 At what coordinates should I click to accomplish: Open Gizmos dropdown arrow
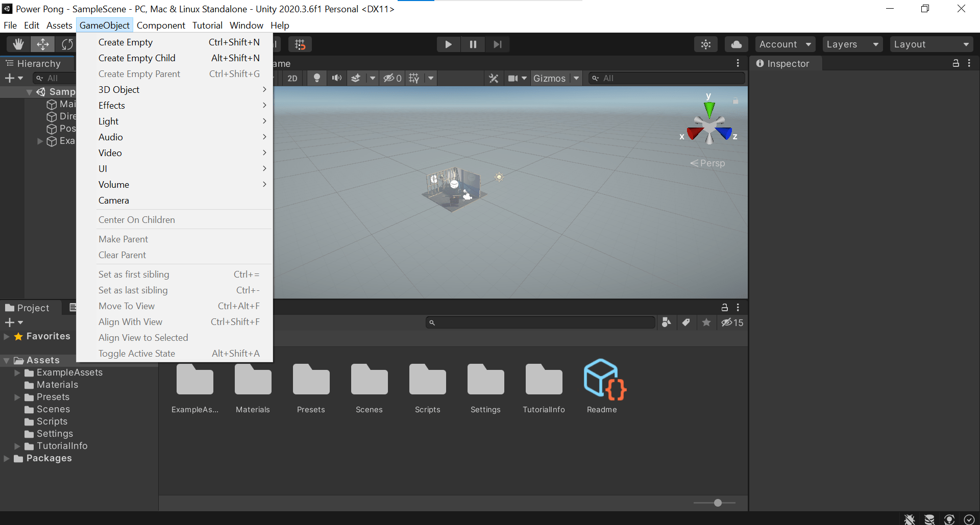pos(576,78)
